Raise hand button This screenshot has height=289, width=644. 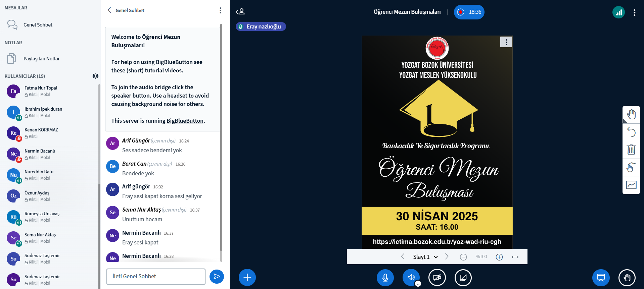(x=627, y=278)
